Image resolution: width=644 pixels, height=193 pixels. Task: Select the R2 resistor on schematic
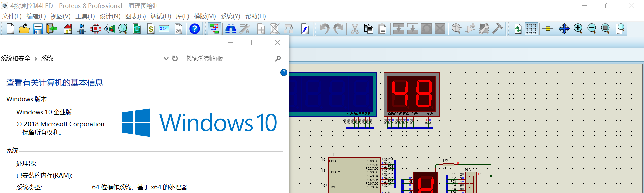(448, 164)
